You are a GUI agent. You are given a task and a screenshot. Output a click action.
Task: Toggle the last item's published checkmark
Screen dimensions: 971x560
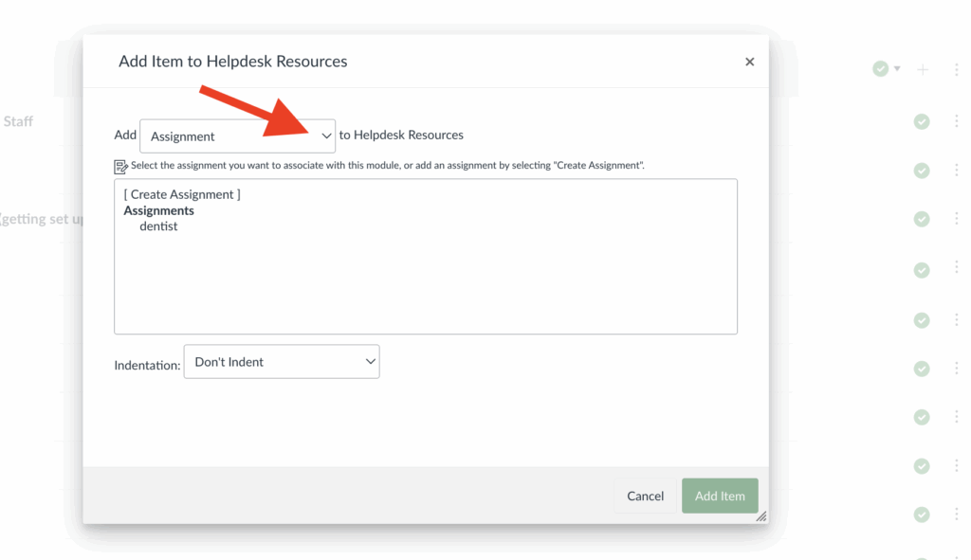921,515
